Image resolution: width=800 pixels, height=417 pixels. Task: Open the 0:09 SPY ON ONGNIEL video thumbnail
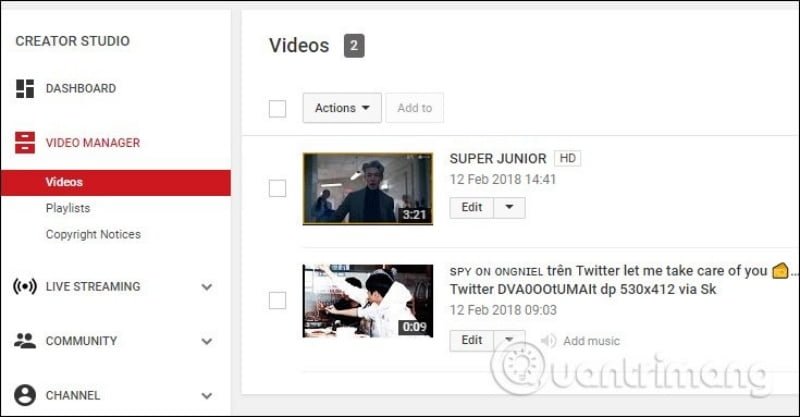click(367, 300)
